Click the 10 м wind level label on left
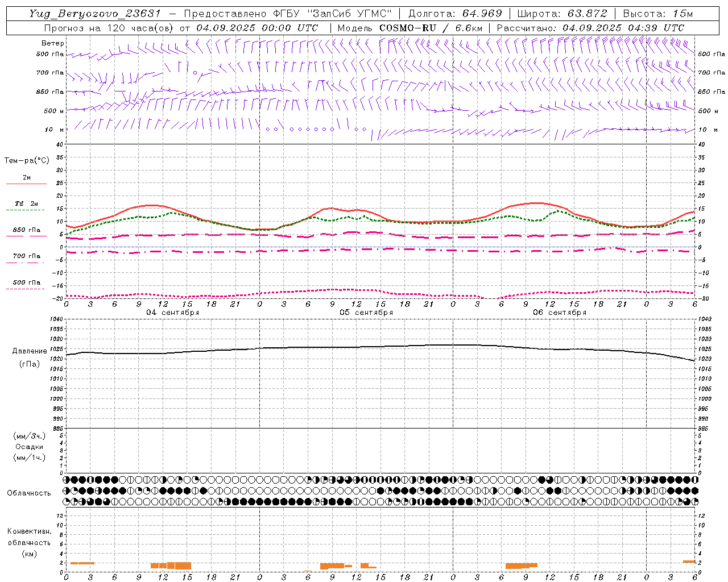This screenshot has width=728, height=582. pos(55,130)
